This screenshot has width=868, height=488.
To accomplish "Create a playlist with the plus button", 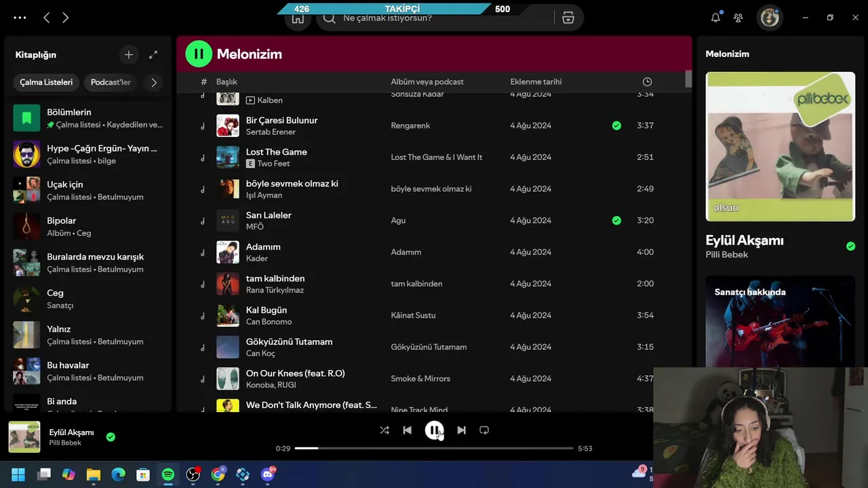I will click(129, 55).
